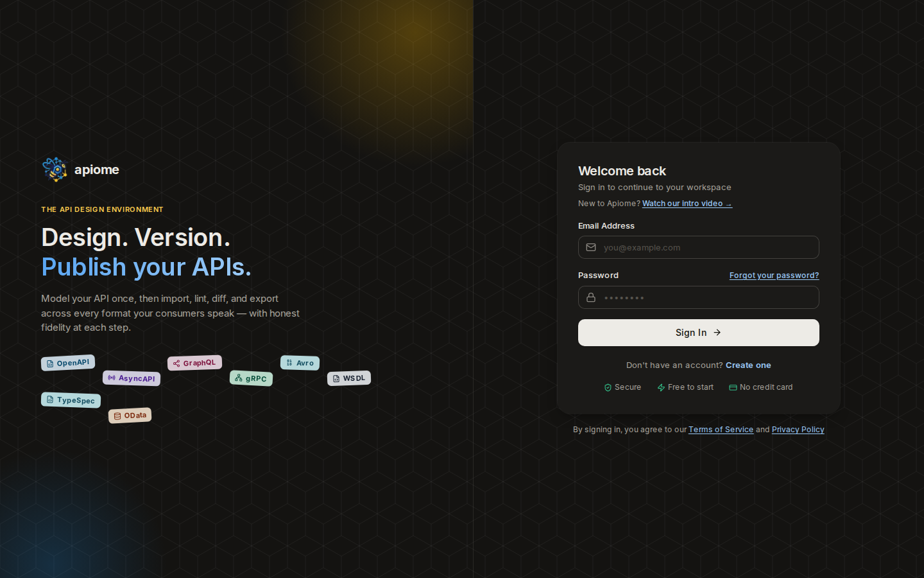The image size is (924, 578).
Task: Click Sign in to continue to your workspace text
Action: coord(654,188)
